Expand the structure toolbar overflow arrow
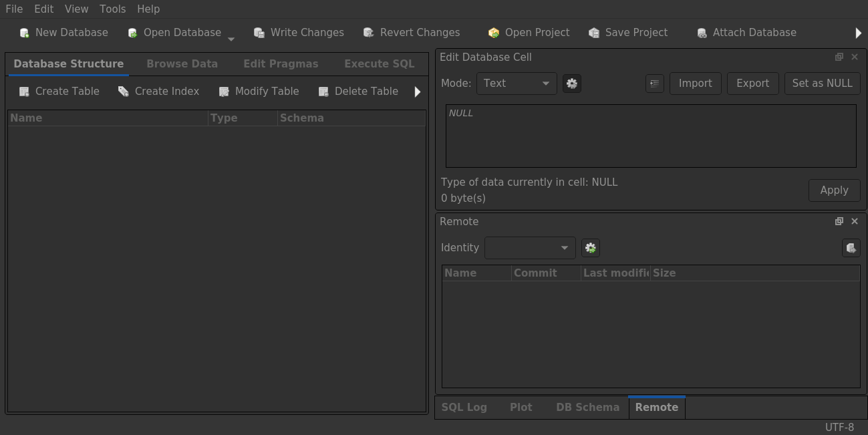This screenshot has width=868, height=435. (418, 92)
